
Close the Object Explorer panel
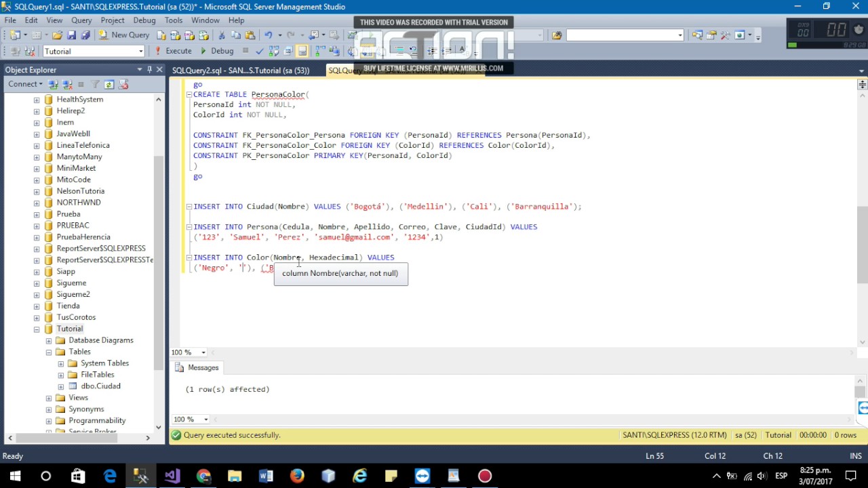click(x=160, y=69)
